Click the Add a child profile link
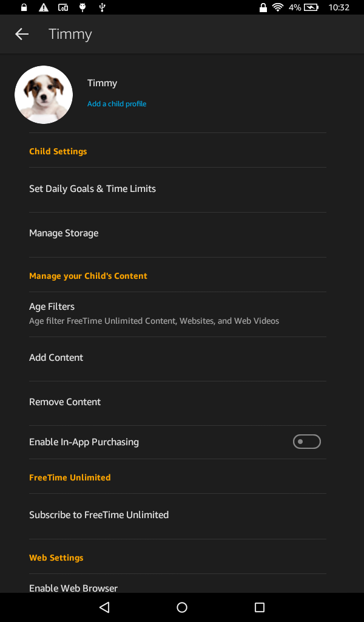Image resolution: width=364 pixels, height=622 pixels. (x=116, y=104)
